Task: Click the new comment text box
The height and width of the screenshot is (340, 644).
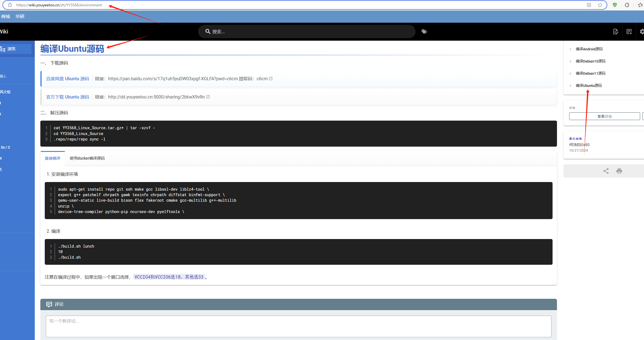Action: point(298,326)
